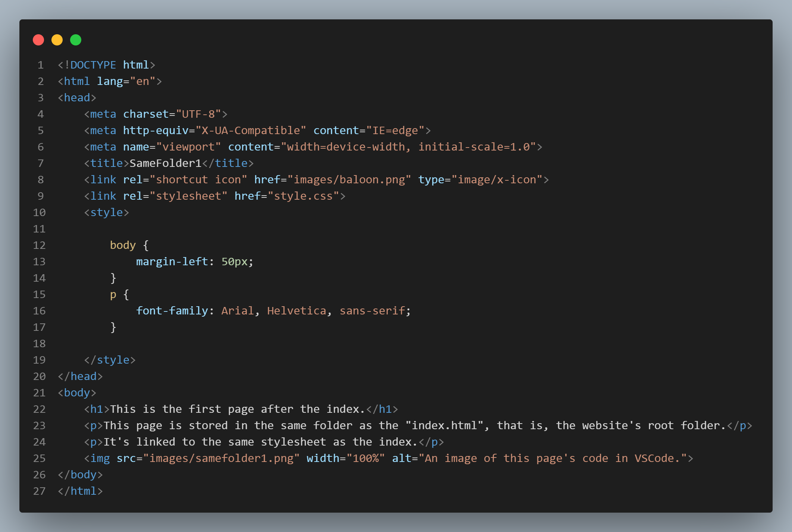Click the "viewport" name value

coord(189,147)
